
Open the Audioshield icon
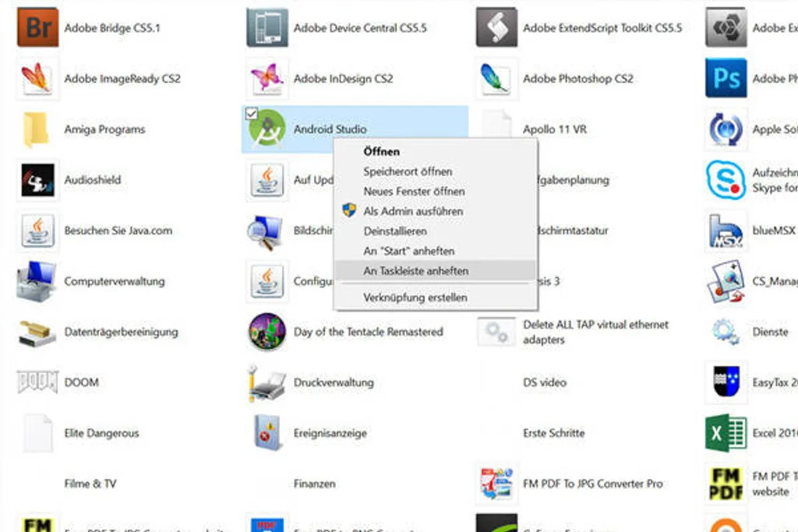pyautogui.click(x=37, y=180)
